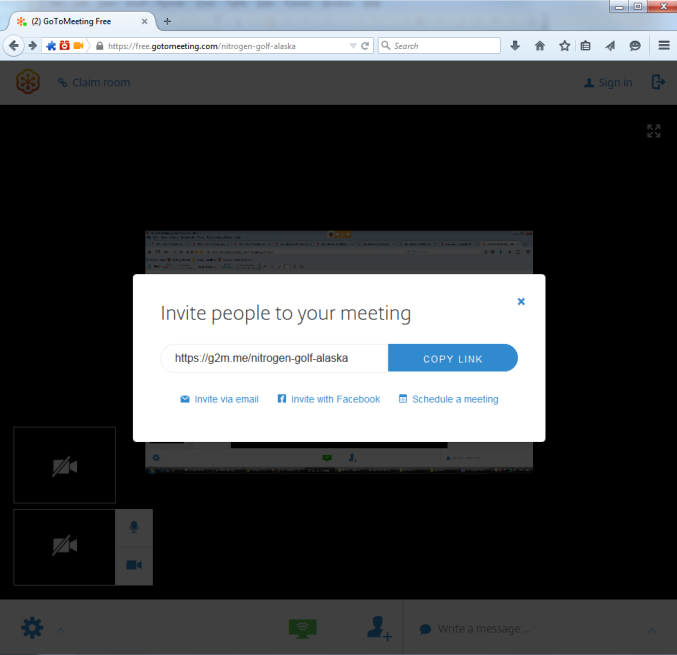Click the add person invite icon
This screenshot has height=655, width=677.
click(380, 628)
